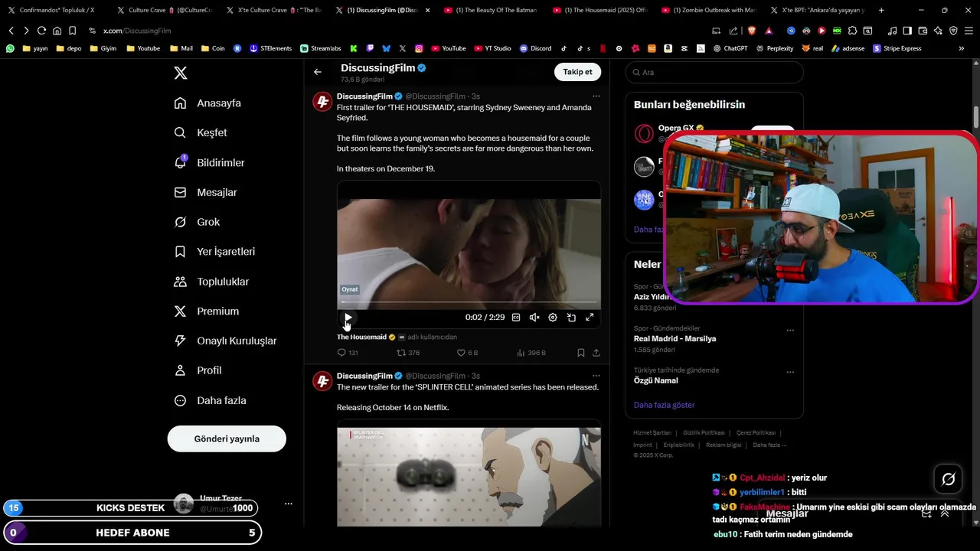This screenshot has width=980, height=551.
Task: Like the Housemaid post with 6 B likes
Action: [x=467, y=353]
